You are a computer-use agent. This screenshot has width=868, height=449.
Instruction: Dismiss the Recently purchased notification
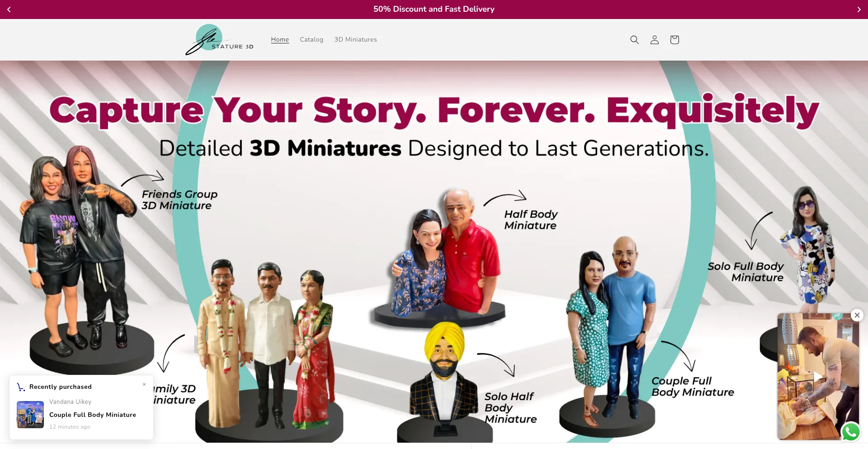click(x=144, y=384)
